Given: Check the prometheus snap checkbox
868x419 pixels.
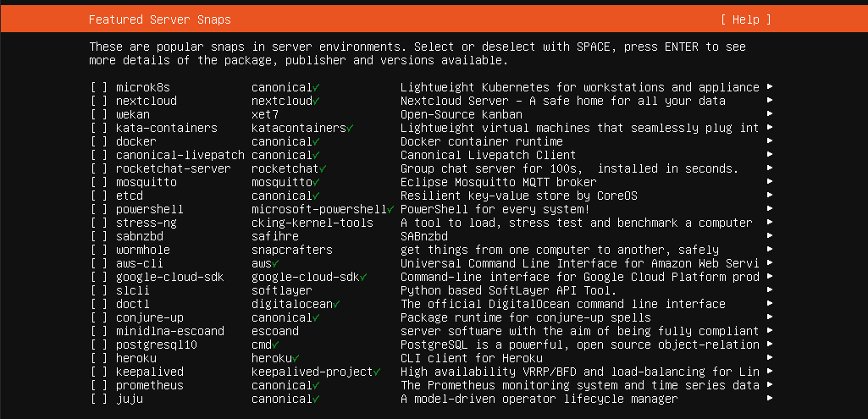Looking at the screenshot, I should pos(99,385).
